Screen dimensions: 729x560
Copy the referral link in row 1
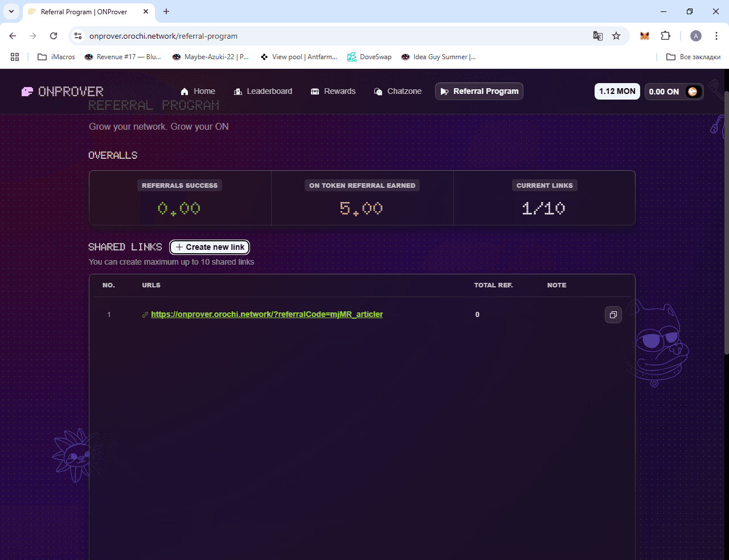(613, 315)
